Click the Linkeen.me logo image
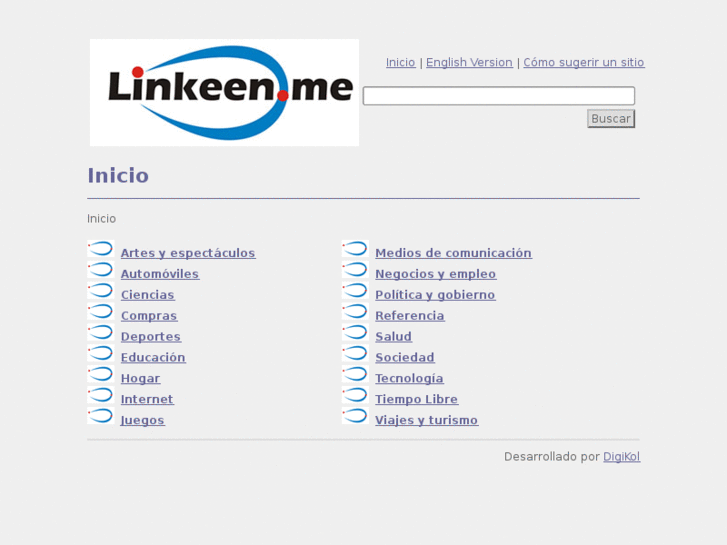Viewport: 727px width, 545px height. point(224,92)
